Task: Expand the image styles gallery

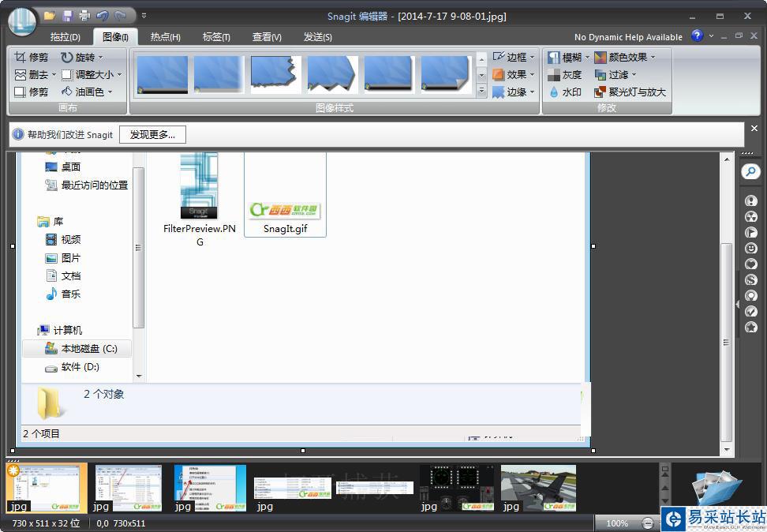Action: [x=482, y=91]
